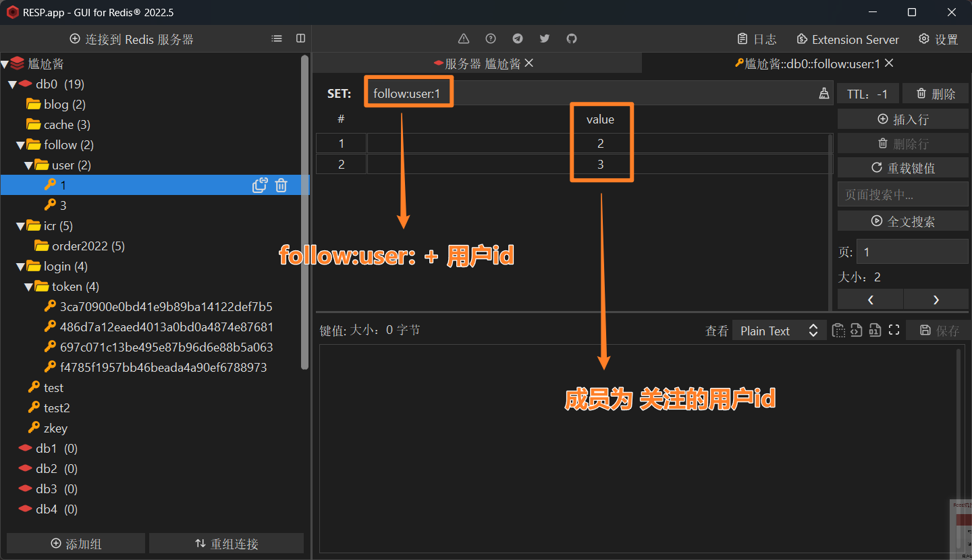This screenshot has width=972, height=560.
Task: Open 设置 settings
Action: click(939, 39)
